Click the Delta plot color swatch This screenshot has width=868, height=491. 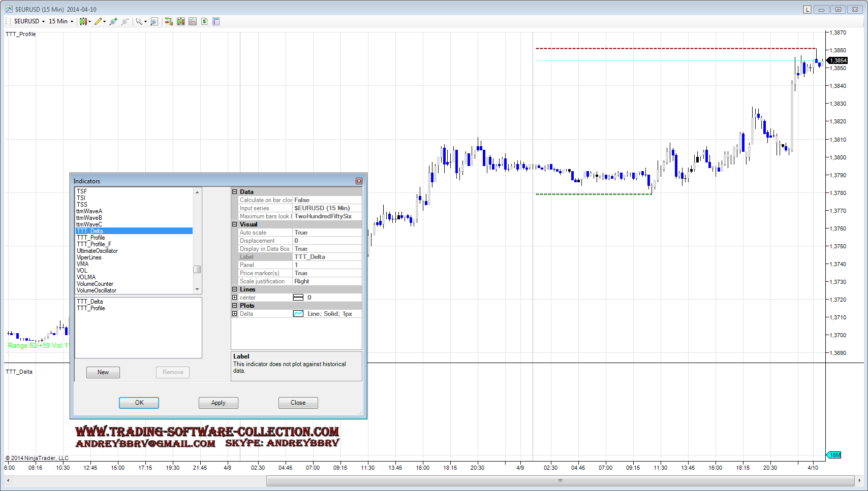[298, 314]
